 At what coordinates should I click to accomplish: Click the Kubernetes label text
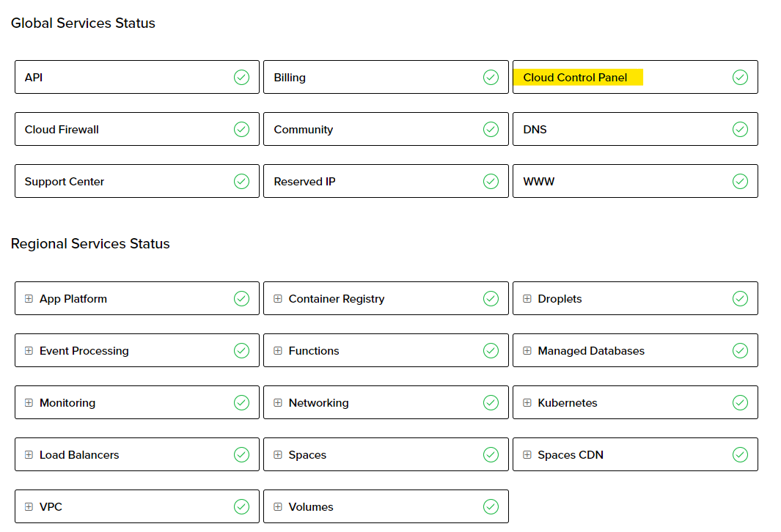(x=568, y=403)
